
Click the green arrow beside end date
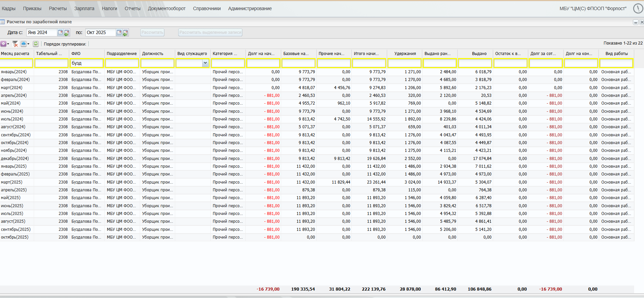126,33
